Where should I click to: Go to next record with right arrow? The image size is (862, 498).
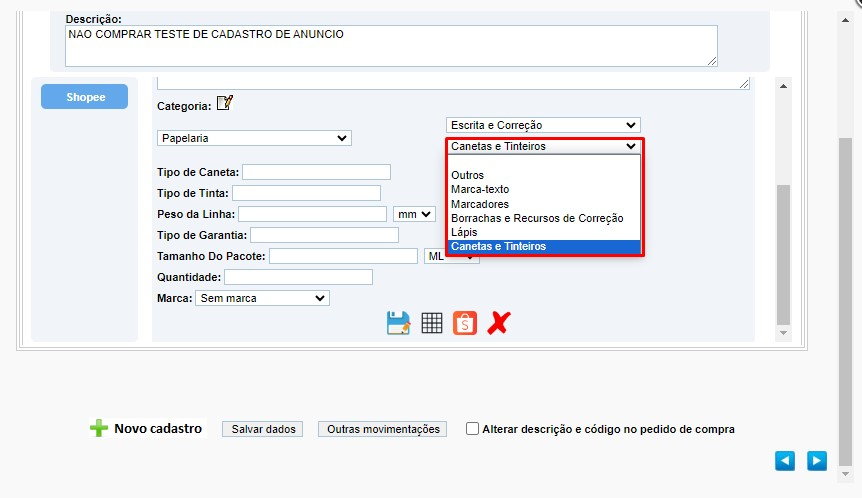click(817, 461)
